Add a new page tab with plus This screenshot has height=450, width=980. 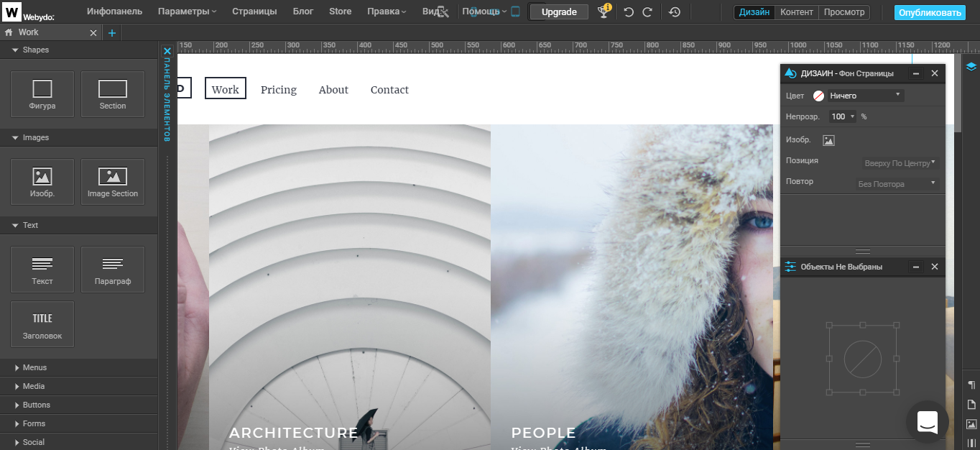pos(112,33)
